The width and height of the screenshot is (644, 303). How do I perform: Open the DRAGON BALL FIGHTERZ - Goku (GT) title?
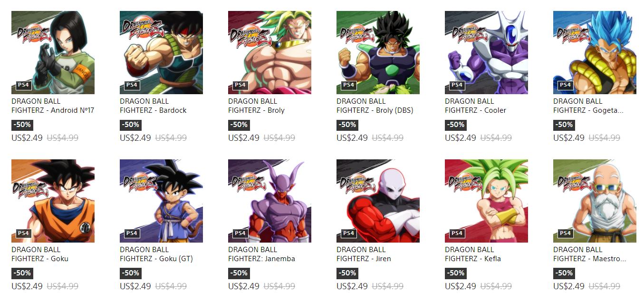[156, 254]
